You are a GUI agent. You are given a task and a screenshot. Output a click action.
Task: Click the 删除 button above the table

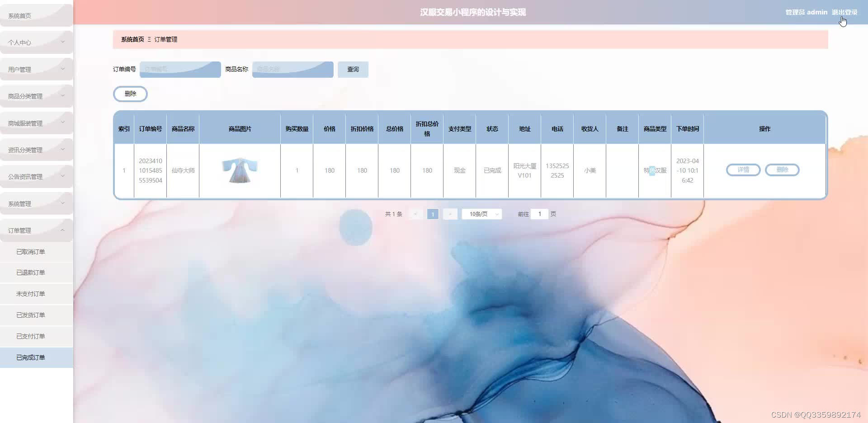click(x=130, y=94)
